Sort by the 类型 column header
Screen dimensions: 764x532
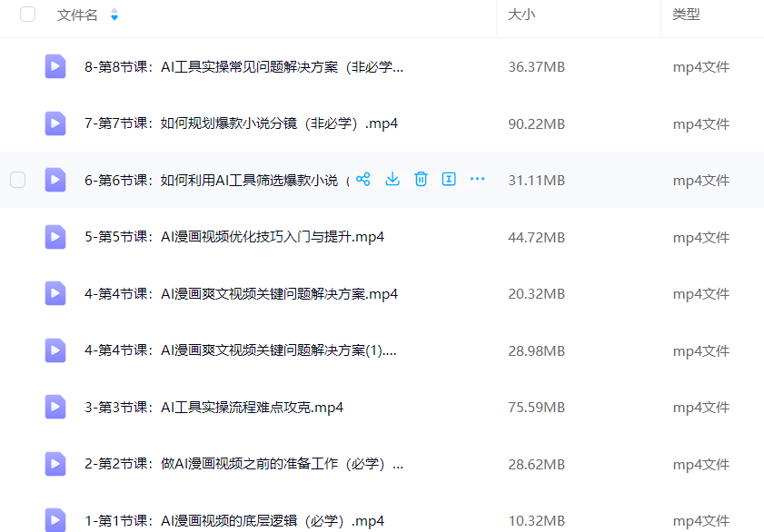(x=686, y=15)
